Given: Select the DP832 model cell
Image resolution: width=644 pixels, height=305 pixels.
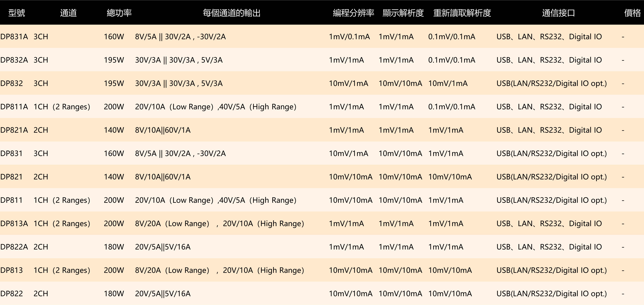Looking at the screenshot, I should coord(12,83).
